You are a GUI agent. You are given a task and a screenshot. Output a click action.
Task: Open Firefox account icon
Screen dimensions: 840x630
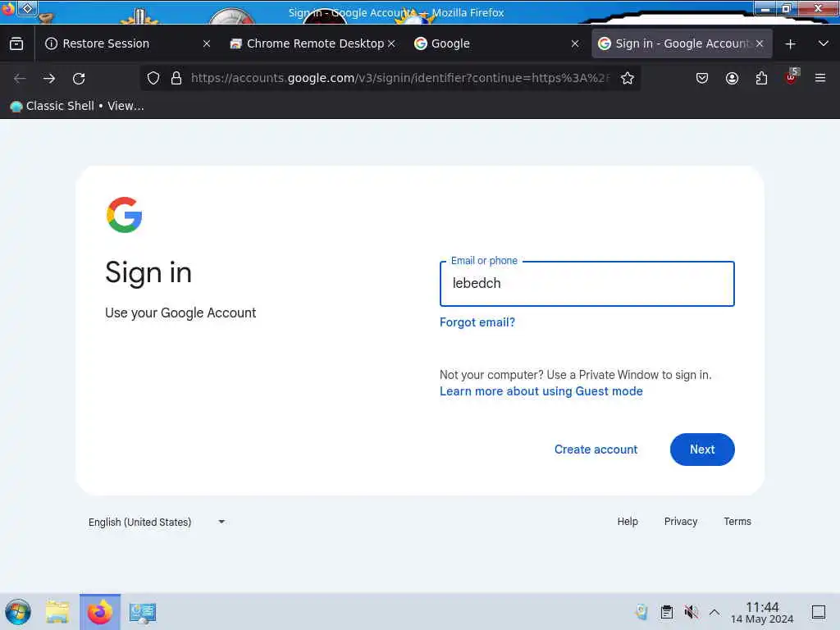[732, 78]
